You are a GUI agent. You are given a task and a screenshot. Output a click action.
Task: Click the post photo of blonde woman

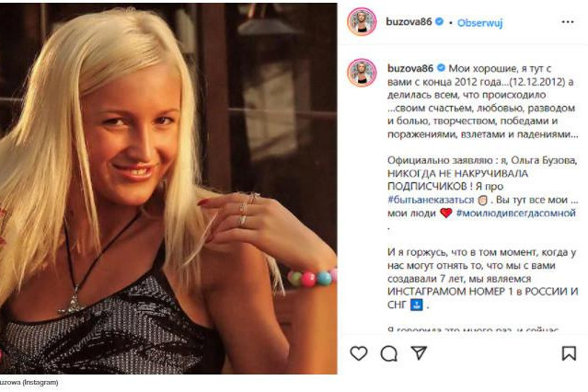pos(168,189)
